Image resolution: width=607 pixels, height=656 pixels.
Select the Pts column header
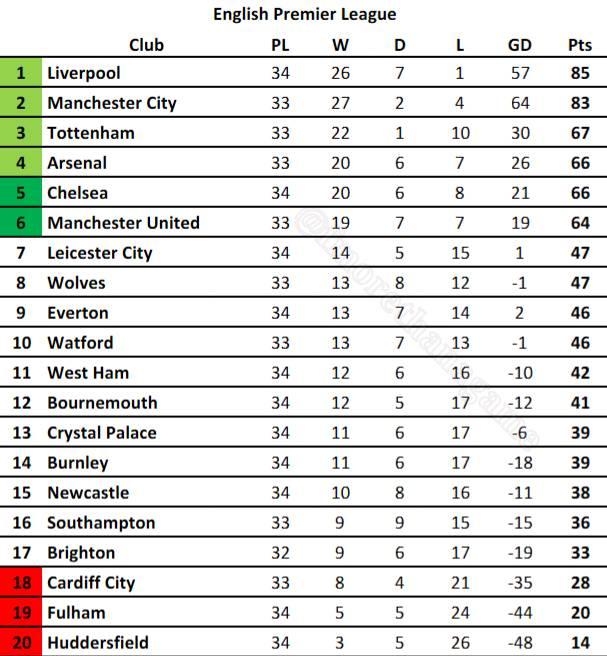point(580,45)
